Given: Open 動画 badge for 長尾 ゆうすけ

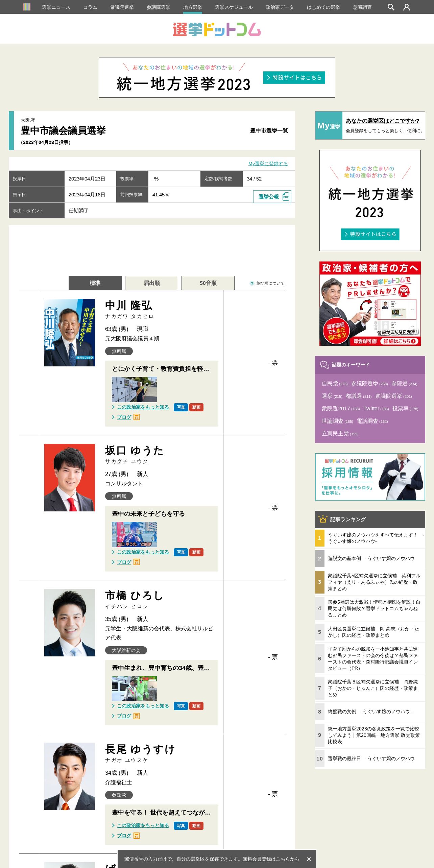Looking at the screenshot, I should (x=196, y=826).
